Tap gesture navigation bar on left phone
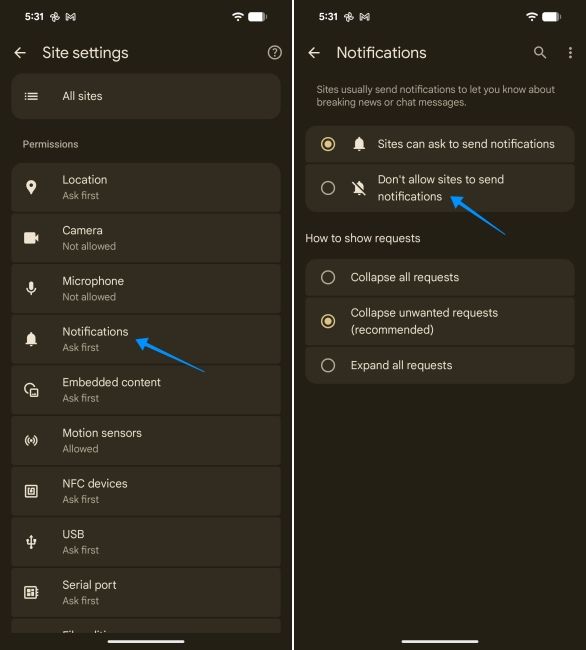 (x=146, y=641)
